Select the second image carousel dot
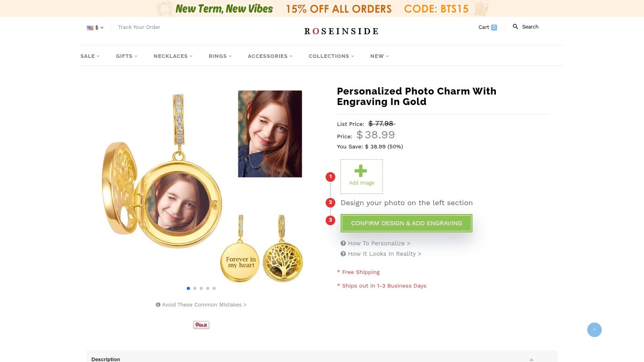Viewport: 644px width, 362px height. (195, 288)
